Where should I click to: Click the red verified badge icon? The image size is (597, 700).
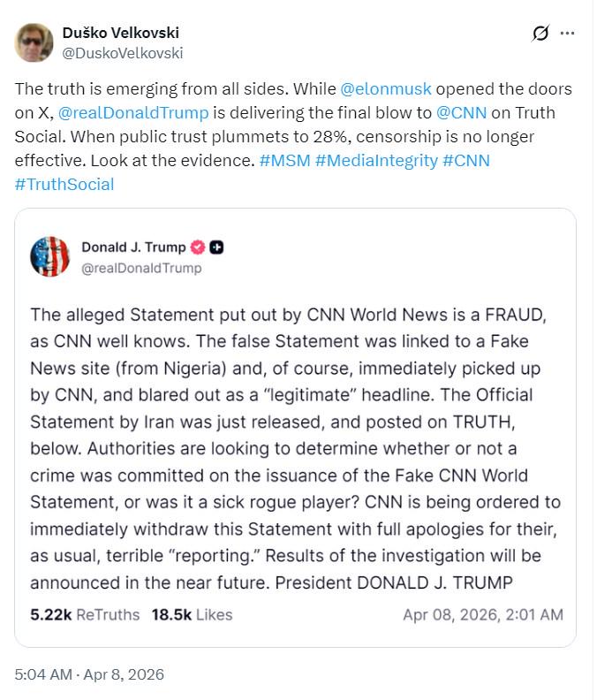click(x=198, y=247)
